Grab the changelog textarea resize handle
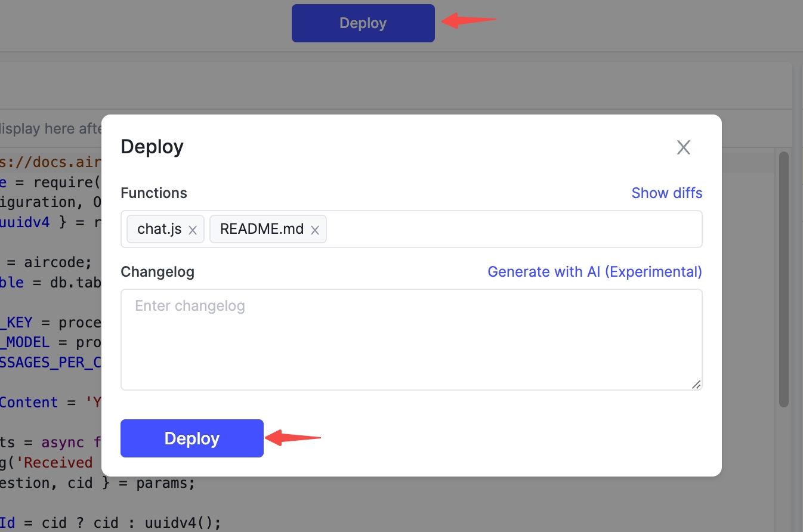This screenshot has width=803, height=532. (x=696, y=385)
